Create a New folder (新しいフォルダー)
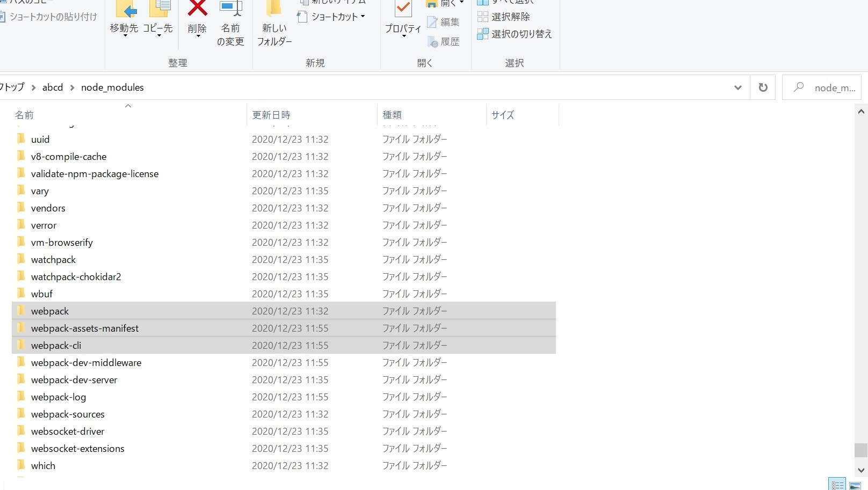868x490 pixels. point(274,24)
